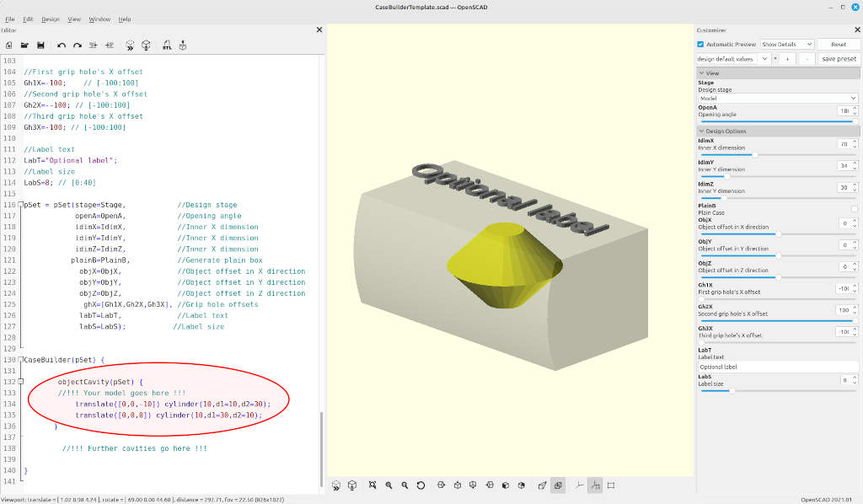Reset the 3D view orientation
This screenshot has height=504, width=863.
(421, 485)
